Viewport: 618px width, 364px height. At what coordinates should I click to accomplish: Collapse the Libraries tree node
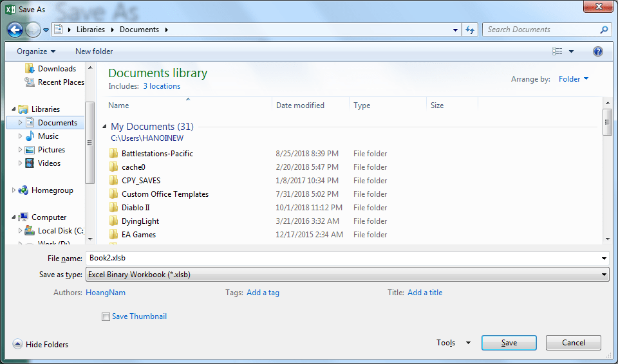(x=14, y=109)
